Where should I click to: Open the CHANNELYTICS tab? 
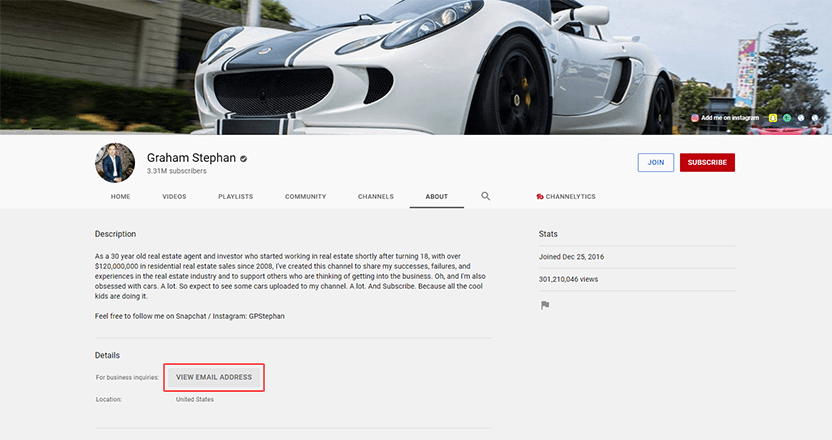click(x=566, y=196)
